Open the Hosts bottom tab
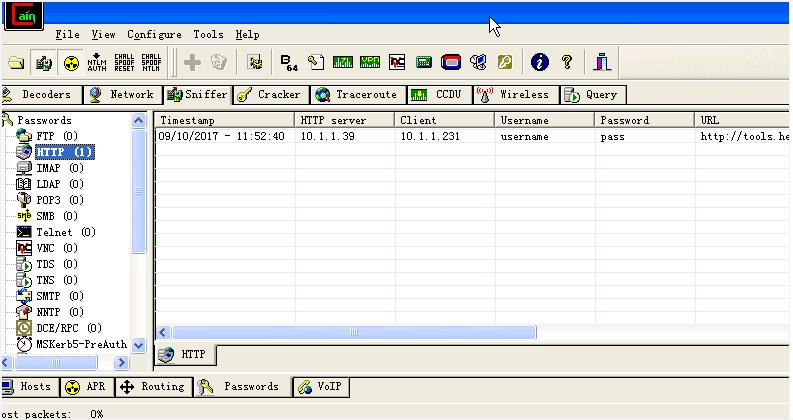The image size is (793, 420). [x=30, y=387]
